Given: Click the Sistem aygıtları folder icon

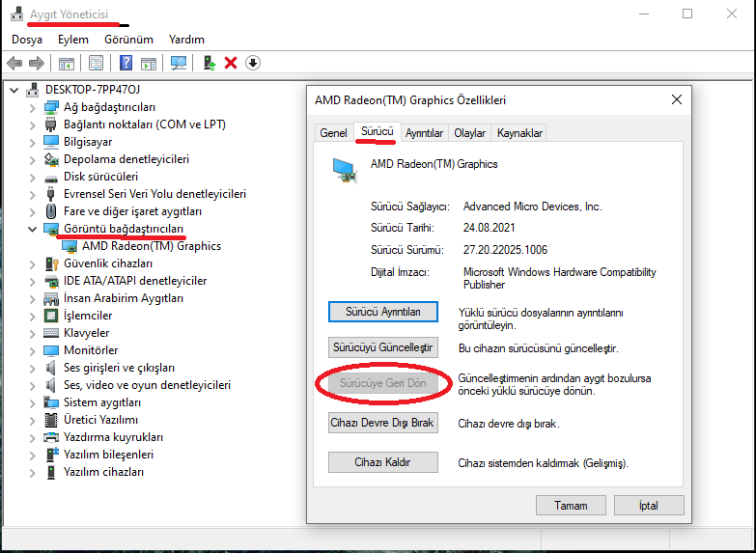Looking at the screenshot, I should click(x=51, y=402).
